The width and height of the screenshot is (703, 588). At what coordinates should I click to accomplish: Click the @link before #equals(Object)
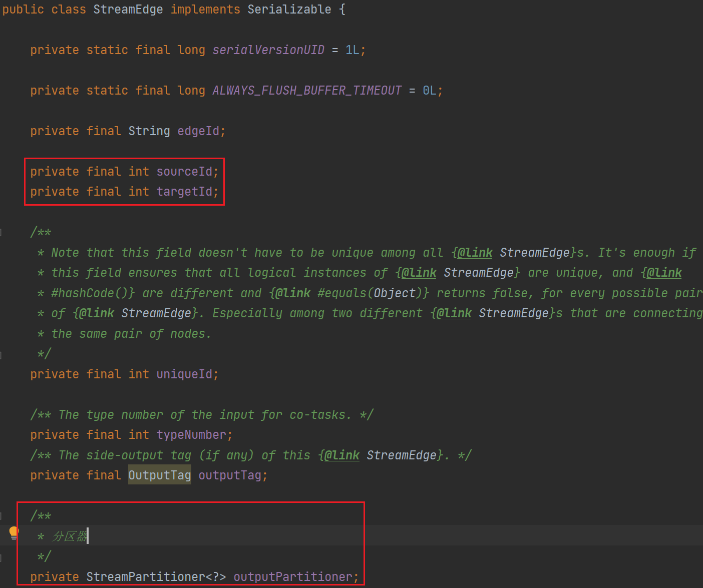[x=293, y=293]
